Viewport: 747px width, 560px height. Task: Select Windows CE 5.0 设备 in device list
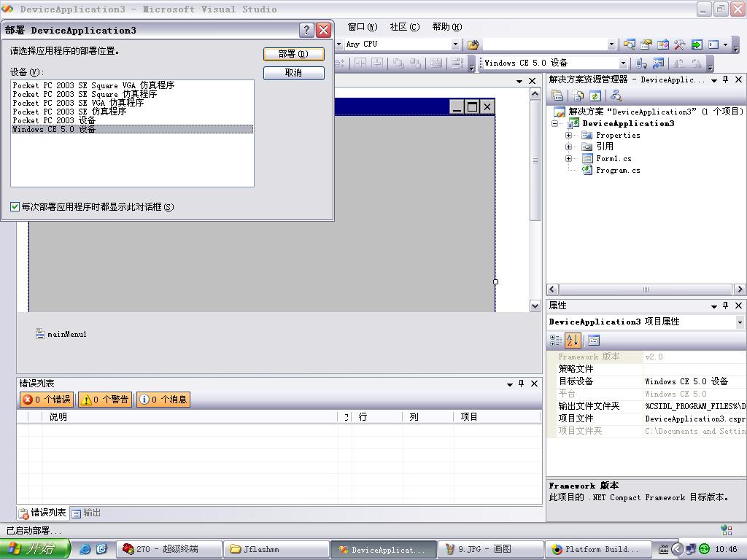[132, 129]
